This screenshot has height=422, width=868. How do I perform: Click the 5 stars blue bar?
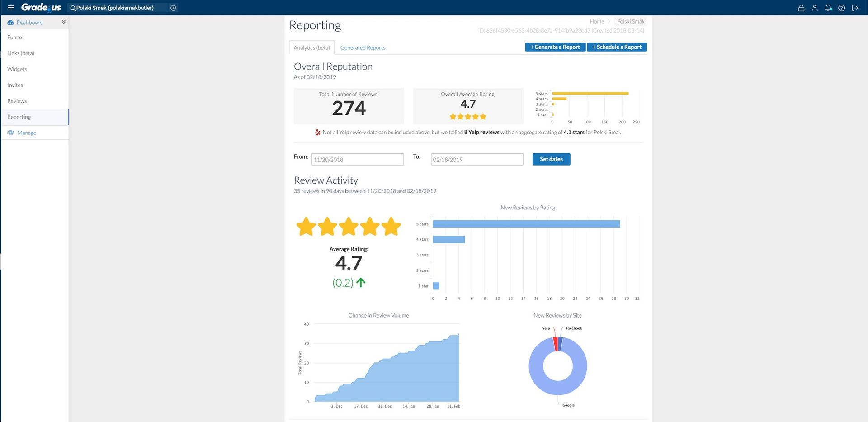pyautogui.click(x=526, y=224)
